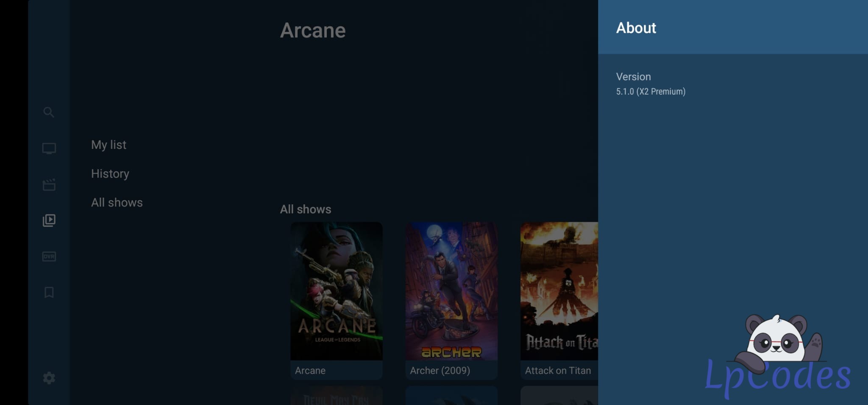The image size is (868, 405).
Task: Open settings with the gear icon
Action: tap(49, 378)
